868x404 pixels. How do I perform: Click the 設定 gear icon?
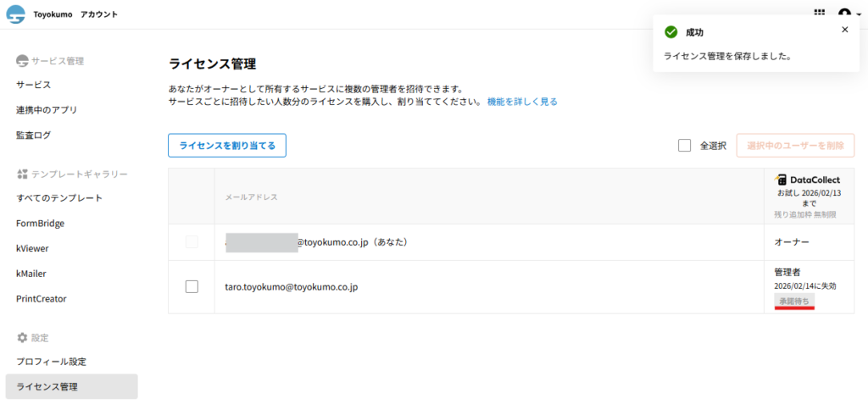(22, 337)
